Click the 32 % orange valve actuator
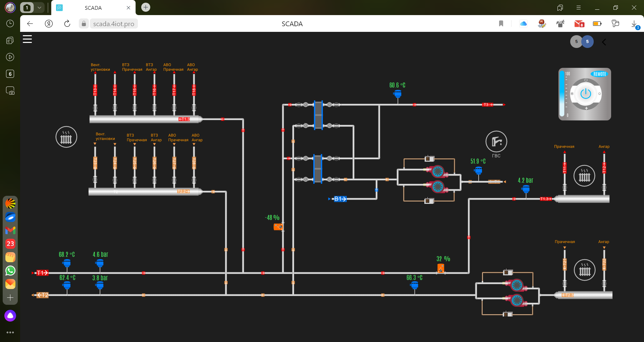Viewport: 644px width, 342px height. coord(441,268)
